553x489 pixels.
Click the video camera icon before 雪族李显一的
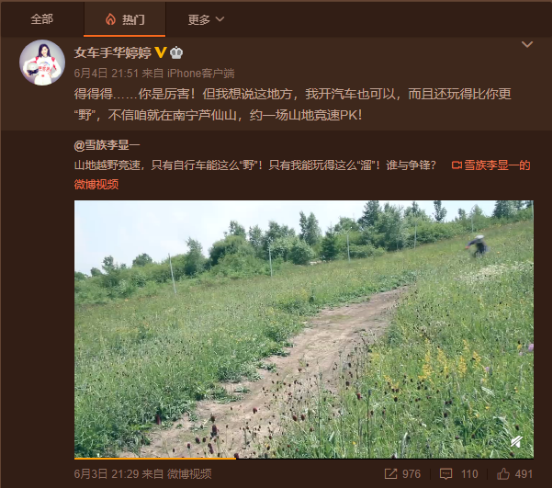[x=457, y=165]
